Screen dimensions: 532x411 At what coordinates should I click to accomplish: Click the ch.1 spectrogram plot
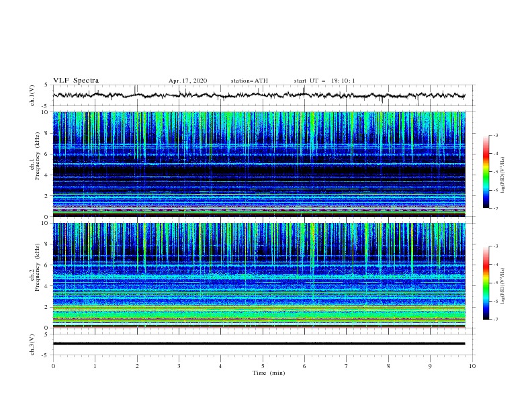tap(259, 164)
